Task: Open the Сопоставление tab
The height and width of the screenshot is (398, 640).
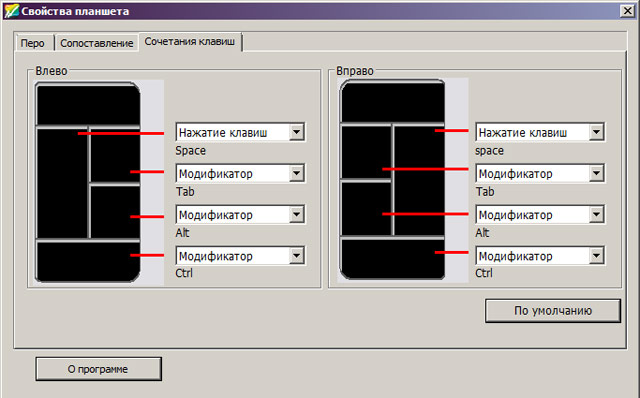Action: click(97, 43)
